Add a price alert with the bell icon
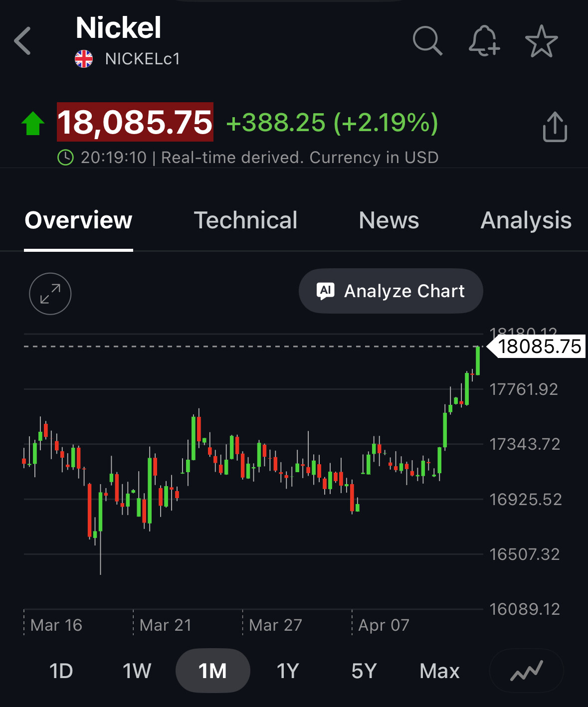The width and height of the screenshot is (588, 707). click(484, 41)
